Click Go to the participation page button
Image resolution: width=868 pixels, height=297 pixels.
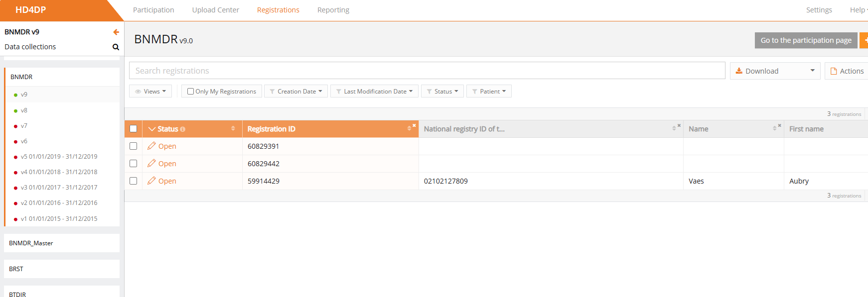(x=806, y=40)
